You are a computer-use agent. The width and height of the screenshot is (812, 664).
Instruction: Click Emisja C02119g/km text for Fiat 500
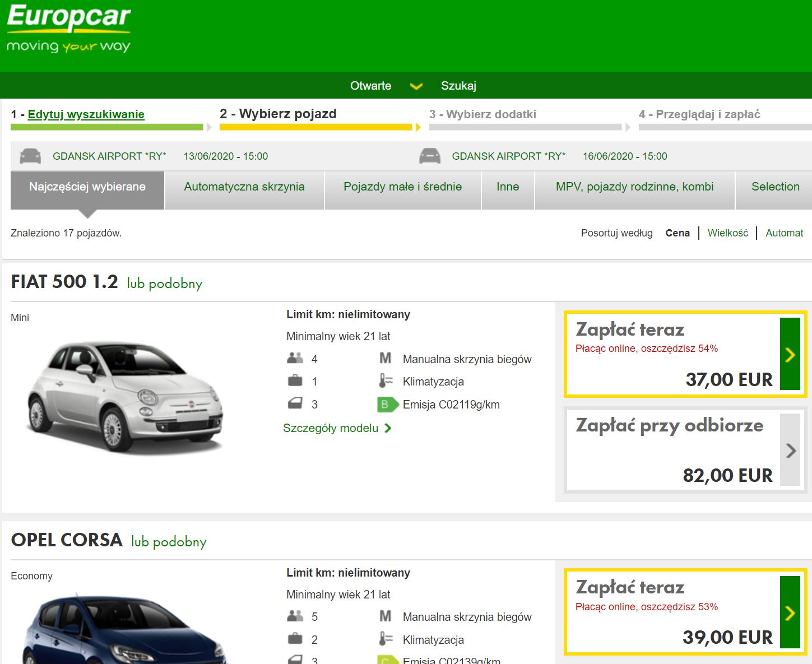point(451,405)
